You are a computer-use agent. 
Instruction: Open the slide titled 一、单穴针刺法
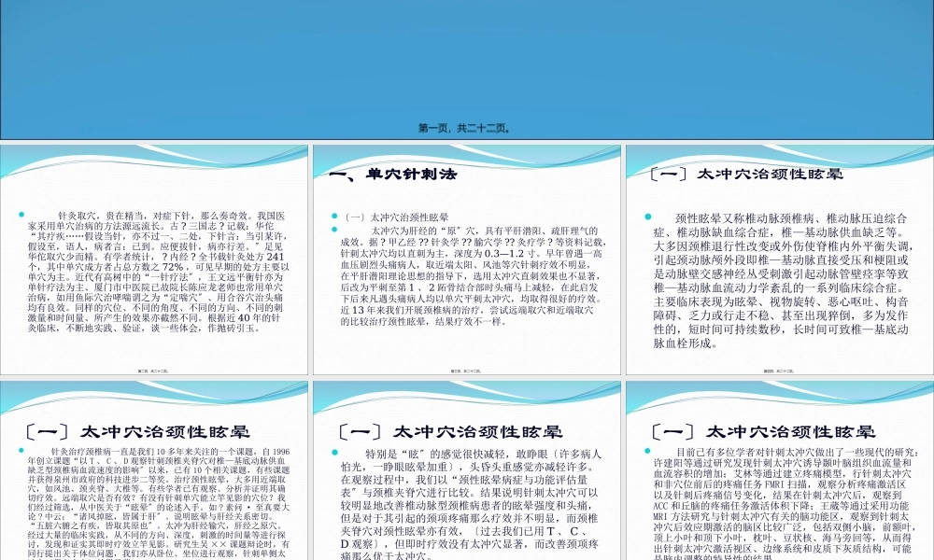465,257
